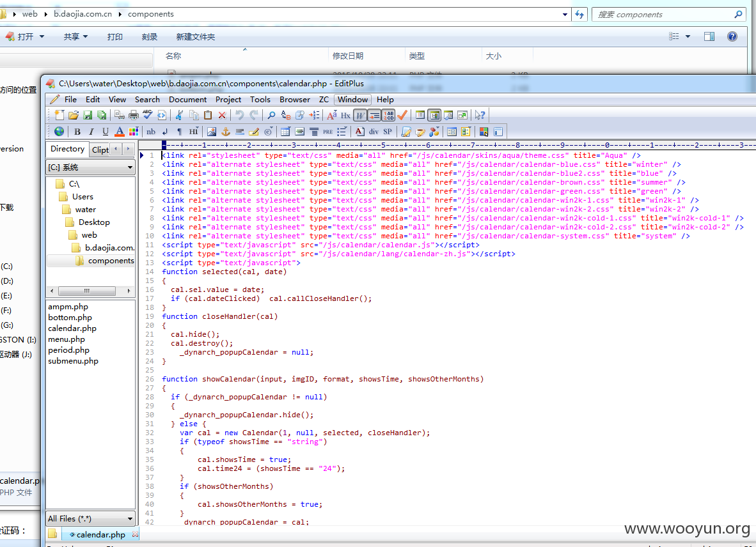Click the globe browser preview icon
Screen dimensions: 756x547
coord(59,132)
